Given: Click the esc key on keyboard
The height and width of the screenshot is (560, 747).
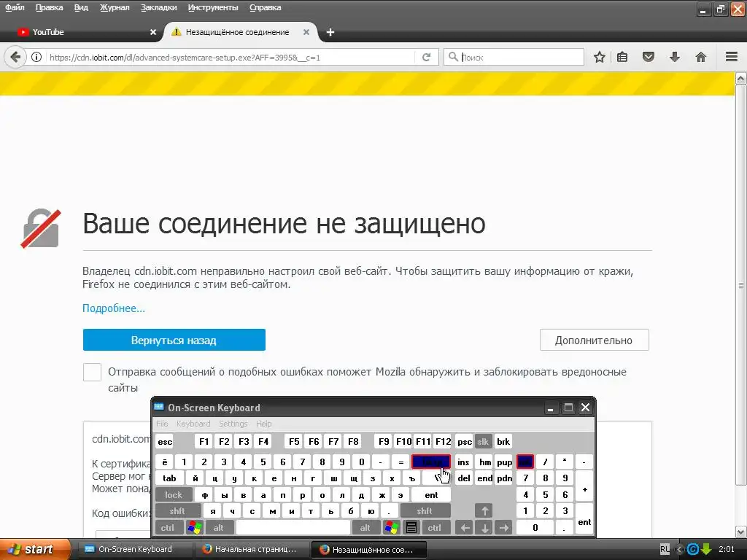Looking at the screenshot, I should pyautogui.click(x=165, y=441).
